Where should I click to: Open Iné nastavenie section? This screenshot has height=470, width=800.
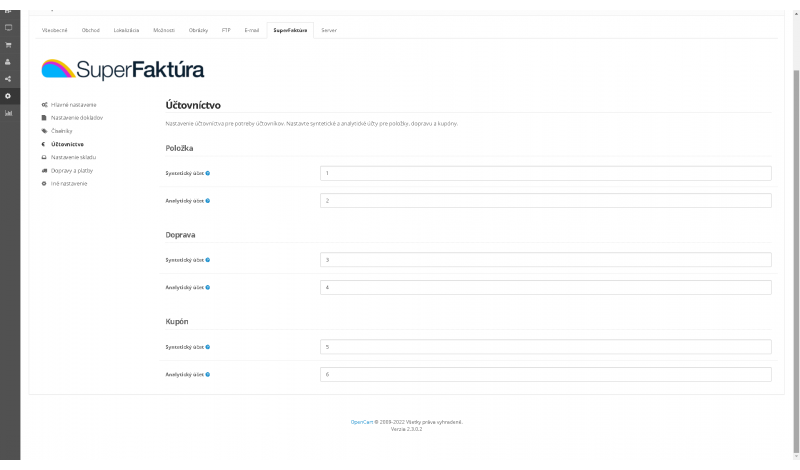(x=64, y=184)
